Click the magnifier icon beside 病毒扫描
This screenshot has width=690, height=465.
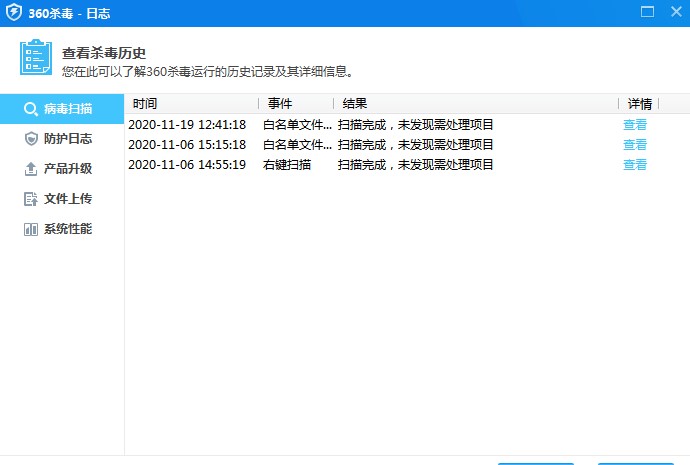pos(31,109)
